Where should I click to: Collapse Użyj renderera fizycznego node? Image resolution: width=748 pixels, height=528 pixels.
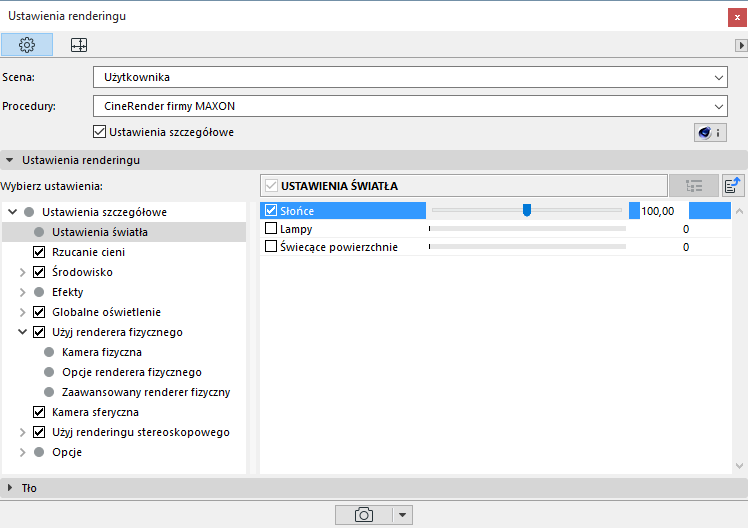22,332
